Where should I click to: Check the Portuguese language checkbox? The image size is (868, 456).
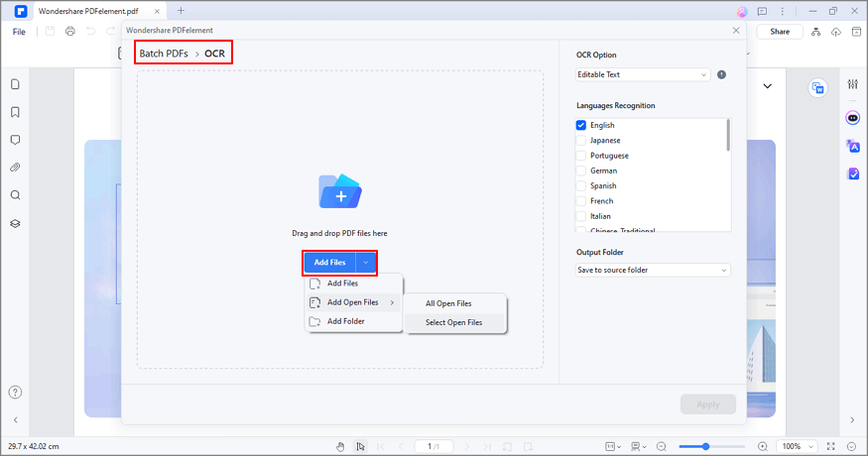pos(580,156)
